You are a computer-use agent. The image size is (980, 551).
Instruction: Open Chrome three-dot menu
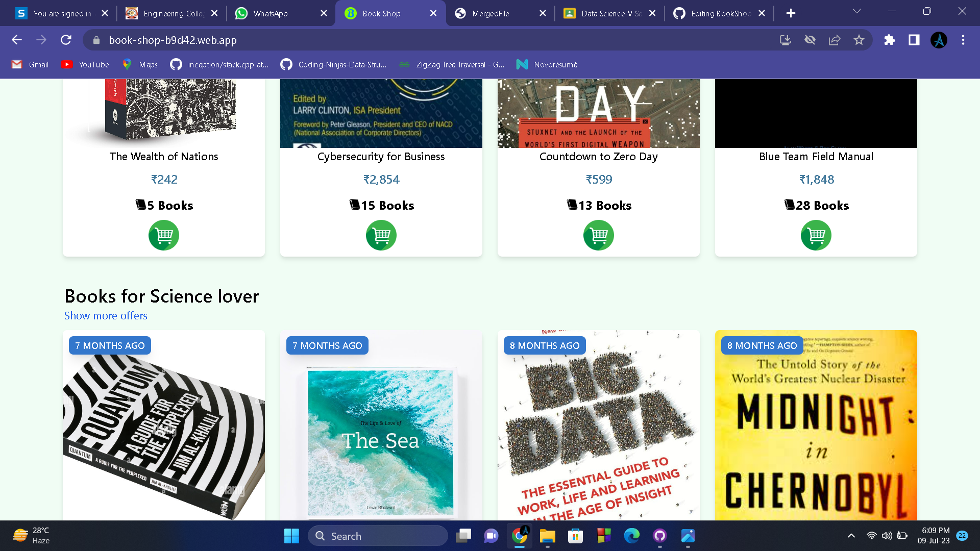963,40
